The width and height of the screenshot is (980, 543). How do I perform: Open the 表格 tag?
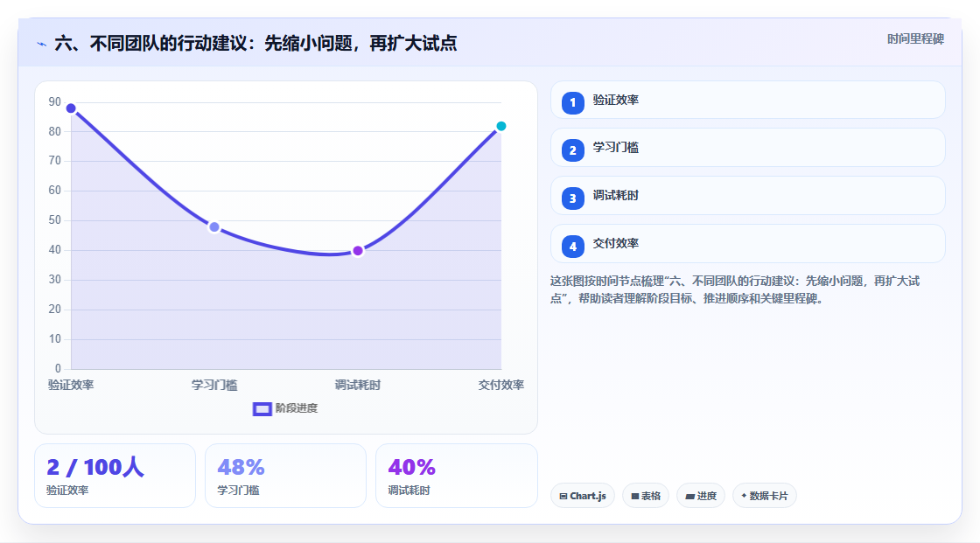coord(646,496)
